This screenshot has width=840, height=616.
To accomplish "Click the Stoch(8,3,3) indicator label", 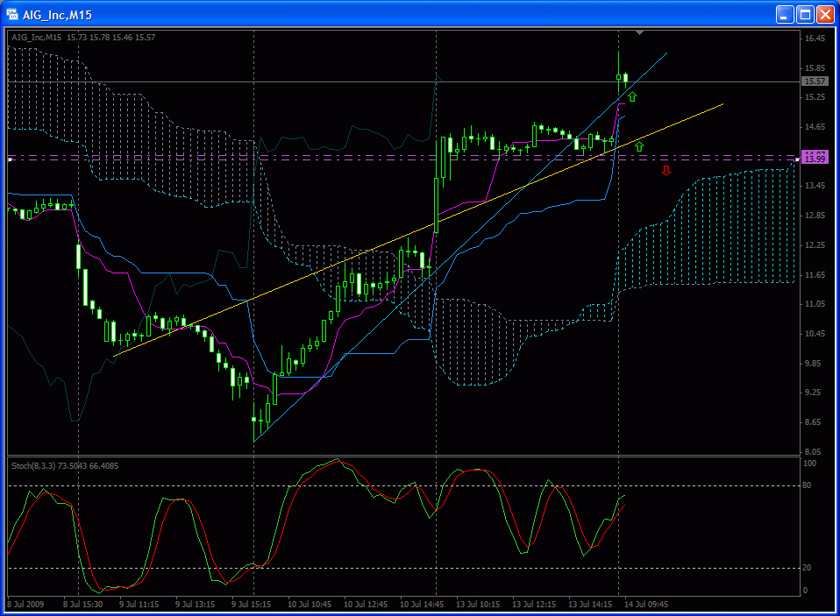I will click(65, 465).
